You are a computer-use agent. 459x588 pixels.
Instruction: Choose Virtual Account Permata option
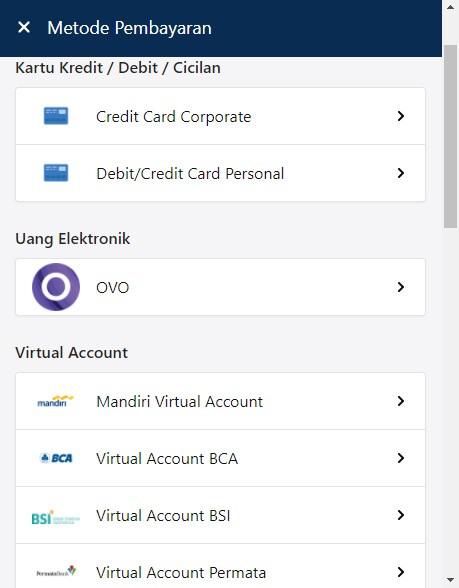coord(220,566)
